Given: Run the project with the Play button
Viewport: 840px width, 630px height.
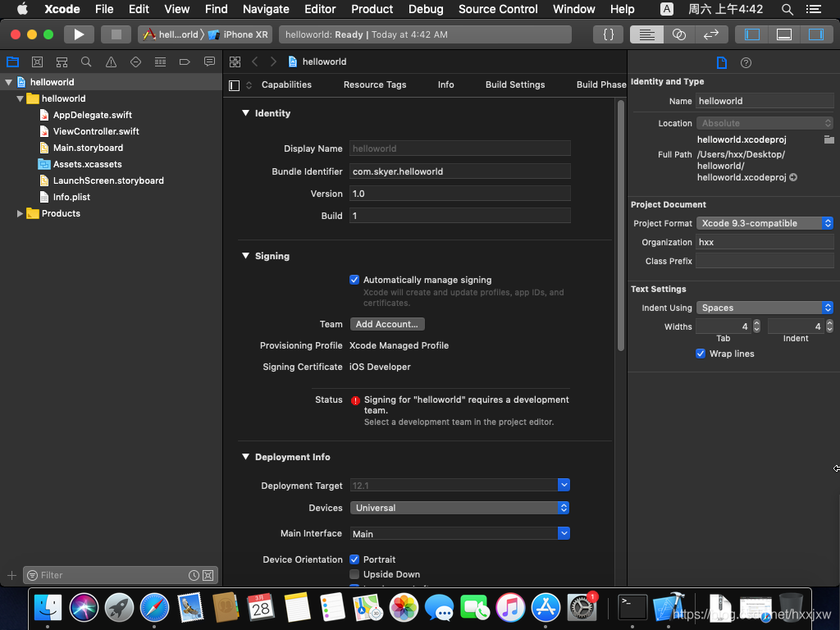Looking at the screenshot, I should click(x=79, y=34).
